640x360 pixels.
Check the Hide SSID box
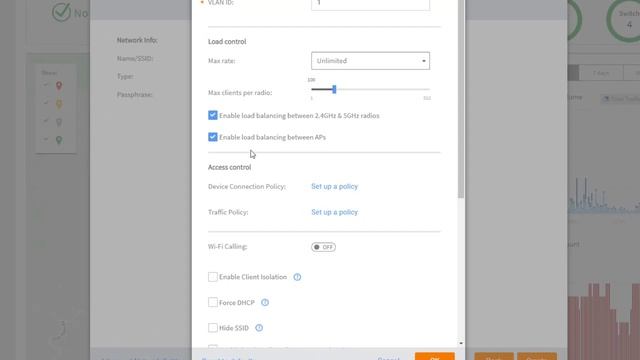(213, 328)
